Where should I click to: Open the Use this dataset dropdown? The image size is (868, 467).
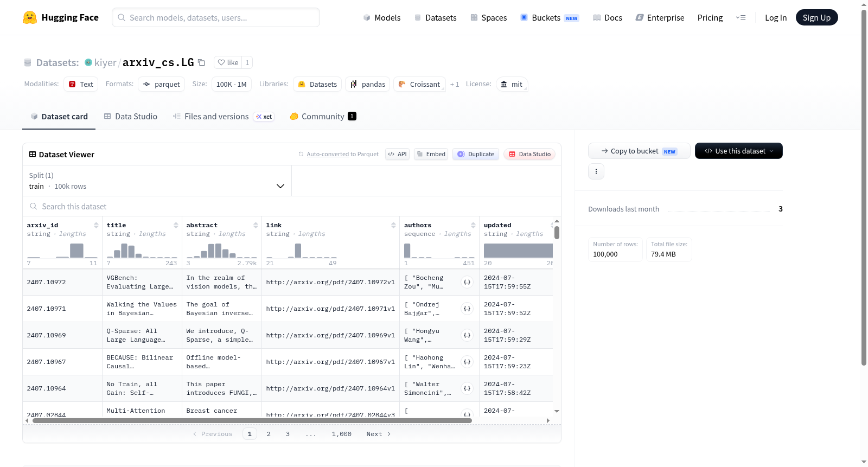pyautogui.click(x=739, y=151)
